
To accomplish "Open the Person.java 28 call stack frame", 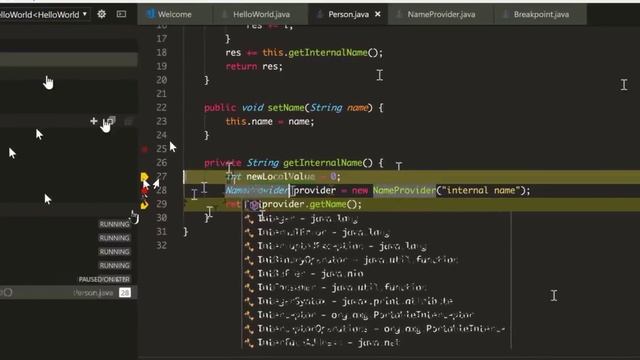I will point(69,293).
